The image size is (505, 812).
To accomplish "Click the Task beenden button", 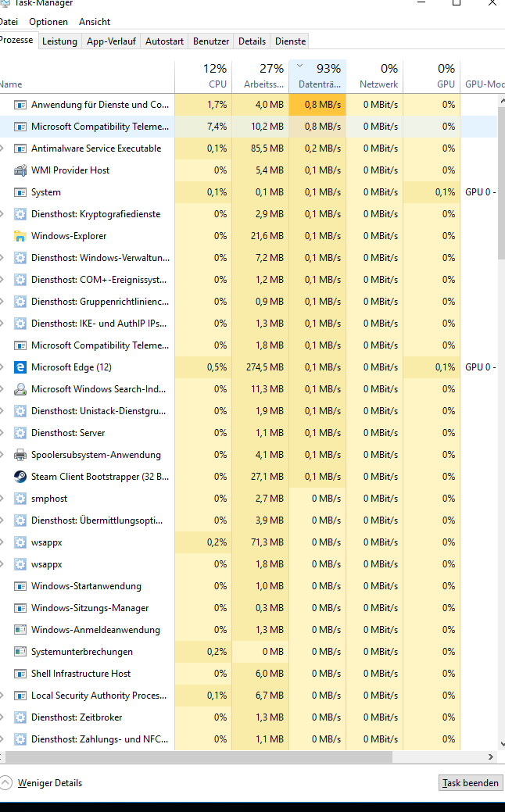I will click(471, 783).
